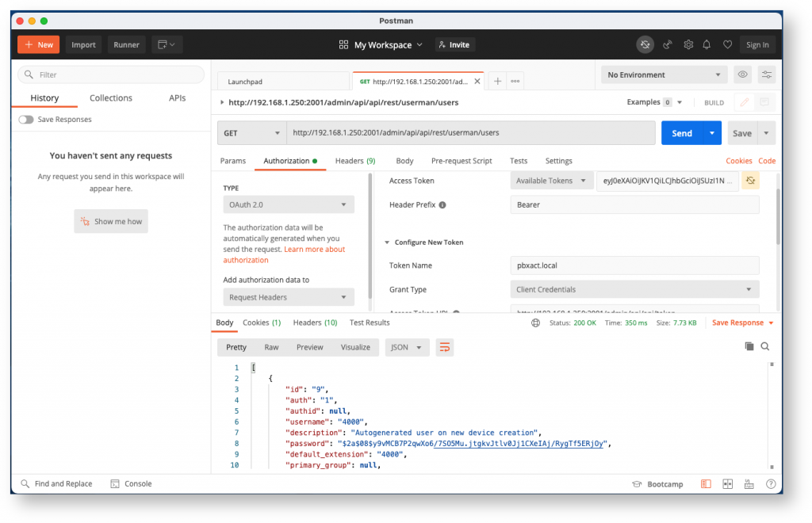Open the Learn more about authorization link
The width and height of the screenshot is (812, 523).
[x=285, y=254]
